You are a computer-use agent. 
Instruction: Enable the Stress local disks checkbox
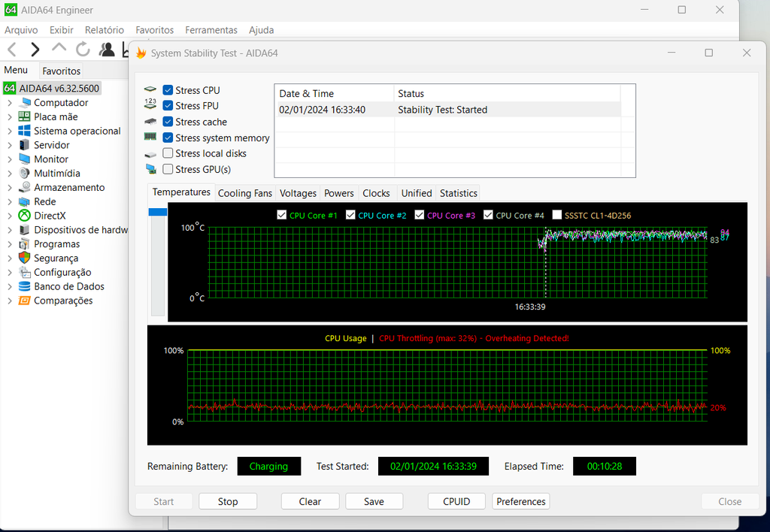(167, 153)
